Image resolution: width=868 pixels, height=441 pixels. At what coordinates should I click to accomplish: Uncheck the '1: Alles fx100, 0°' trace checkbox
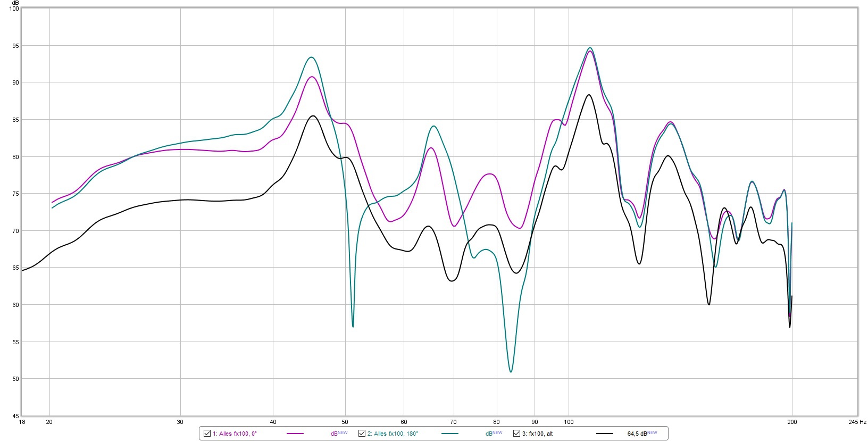pyautogui.click(x=207, y=434)
